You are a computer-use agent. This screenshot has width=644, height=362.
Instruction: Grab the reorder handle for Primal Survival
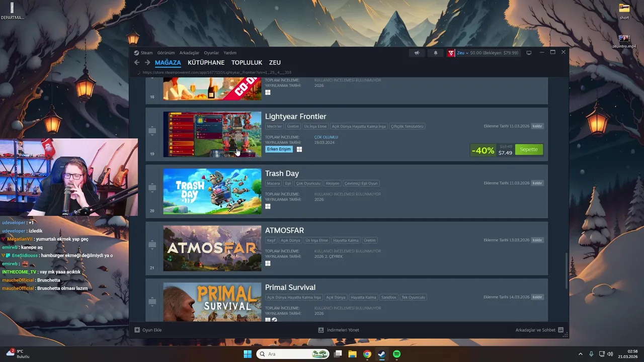152,302
